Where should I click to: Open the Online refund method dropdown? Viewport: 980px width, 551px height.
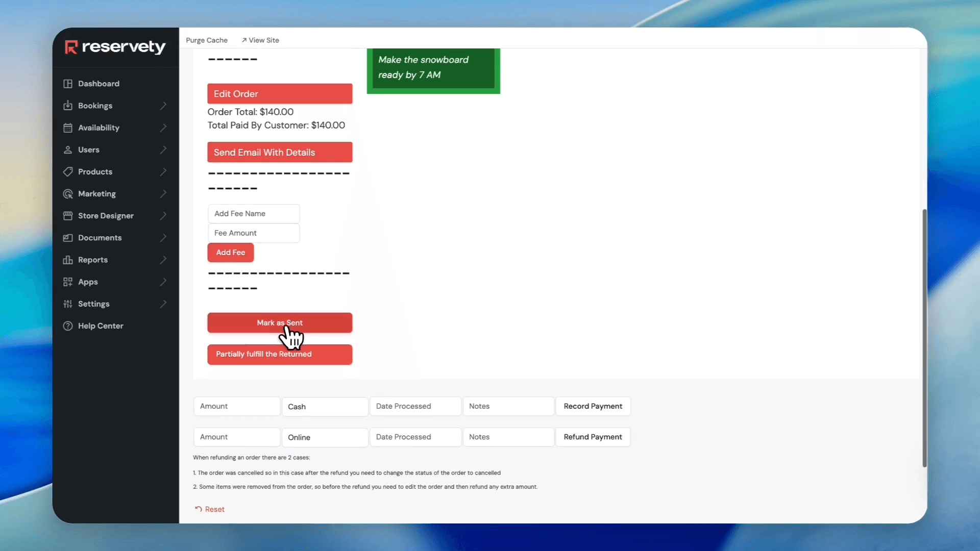click(325, 437)
